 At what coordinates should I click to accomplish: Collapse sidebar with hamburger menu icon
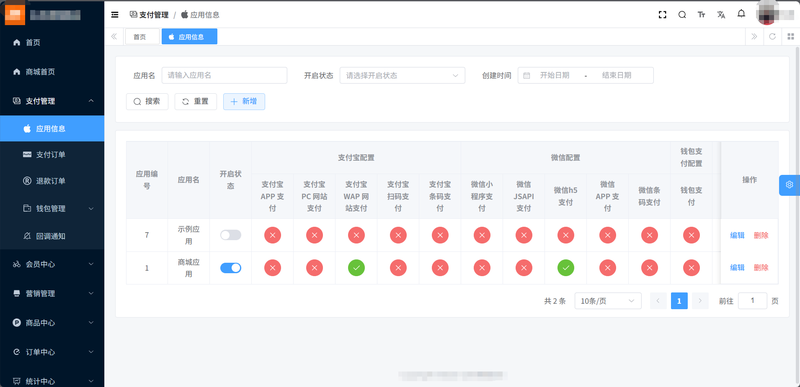[115, 15]
